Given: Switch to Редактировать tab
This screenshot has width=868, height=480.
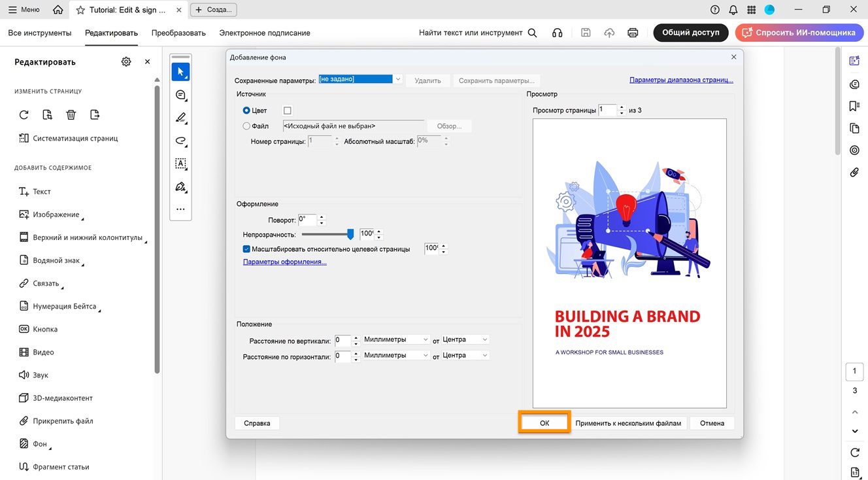Looking at the screenshot, I should coord(111,33).
